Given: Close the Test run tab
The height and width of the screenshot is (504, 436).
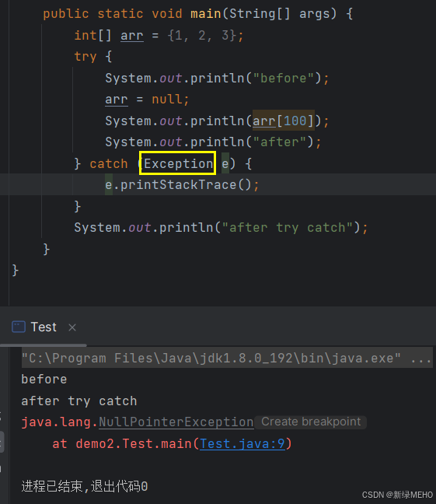Looking at the screenshot, I should 72,327.
